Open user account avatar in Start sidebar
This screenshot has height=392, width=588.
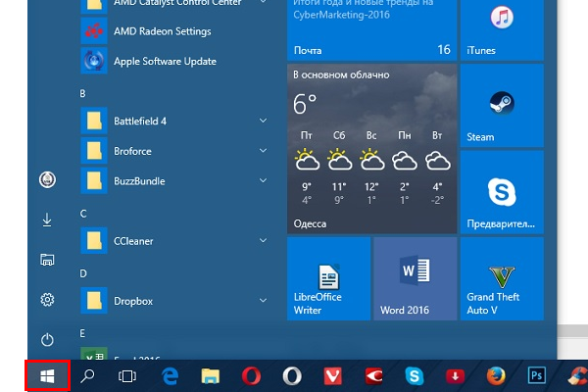tap(47, 179)
